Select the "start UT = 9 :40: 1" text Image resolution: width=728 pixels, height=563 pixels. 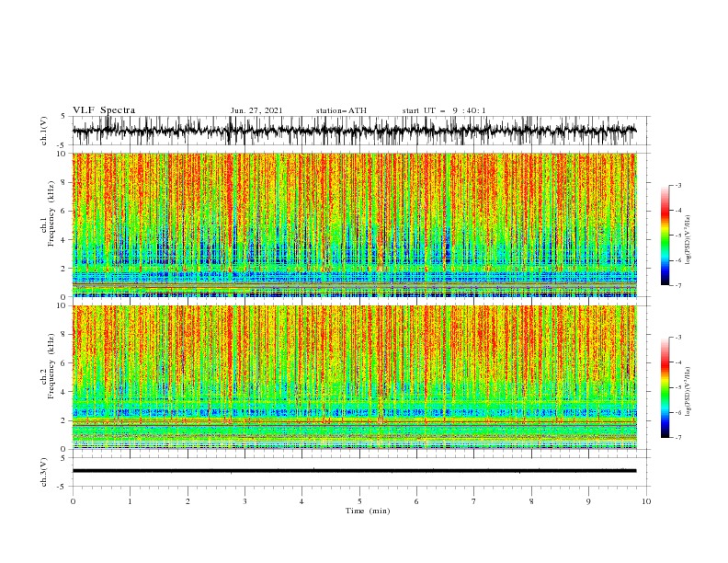tap(444, 110)
